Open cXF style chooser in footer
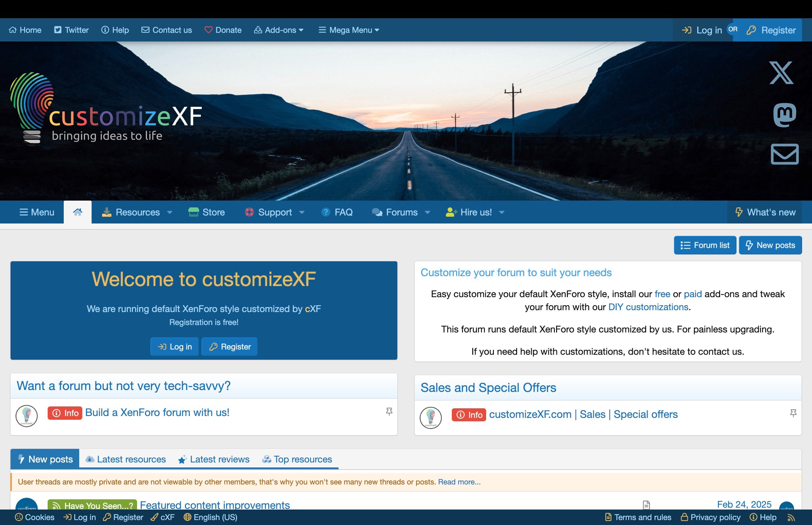812x525 pixels. 162,518
